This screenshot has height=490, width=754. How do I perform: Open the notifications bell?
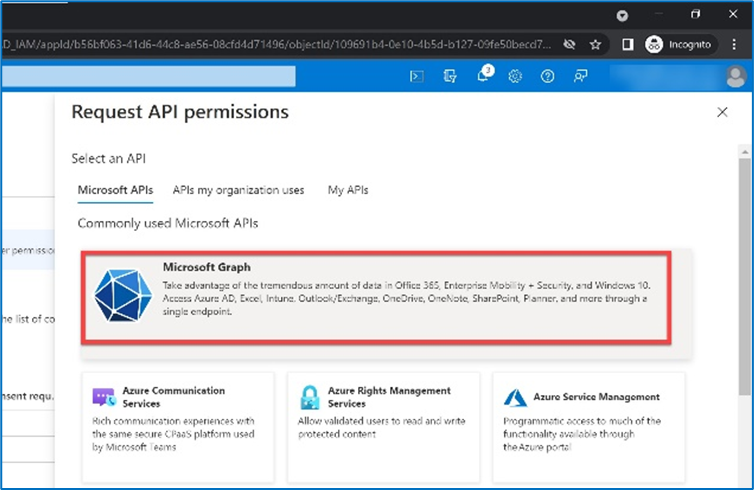483,75
